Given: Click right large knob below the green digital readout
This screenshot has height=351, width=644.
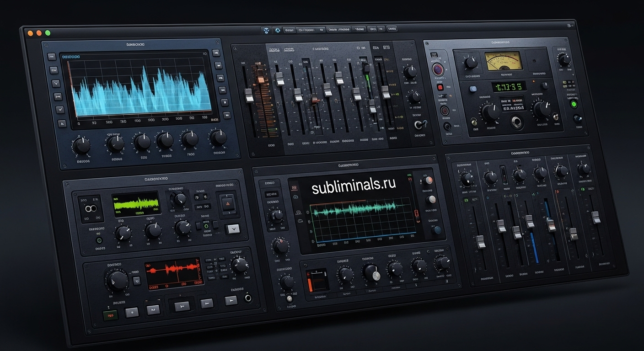Looking at the screenshot, I should pos(542,110).
